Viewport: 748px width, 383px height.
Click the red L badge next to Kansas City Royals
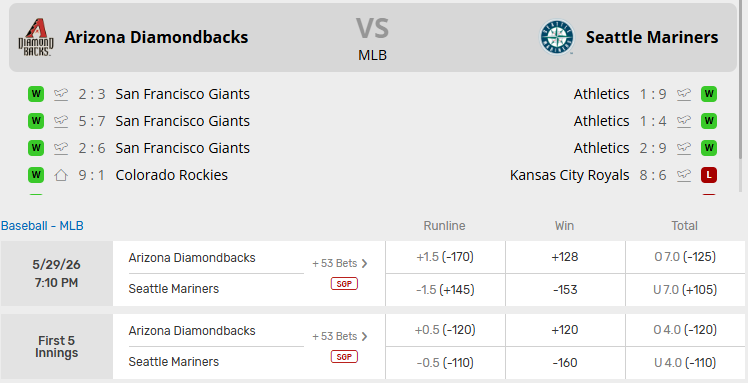point(709,175)
